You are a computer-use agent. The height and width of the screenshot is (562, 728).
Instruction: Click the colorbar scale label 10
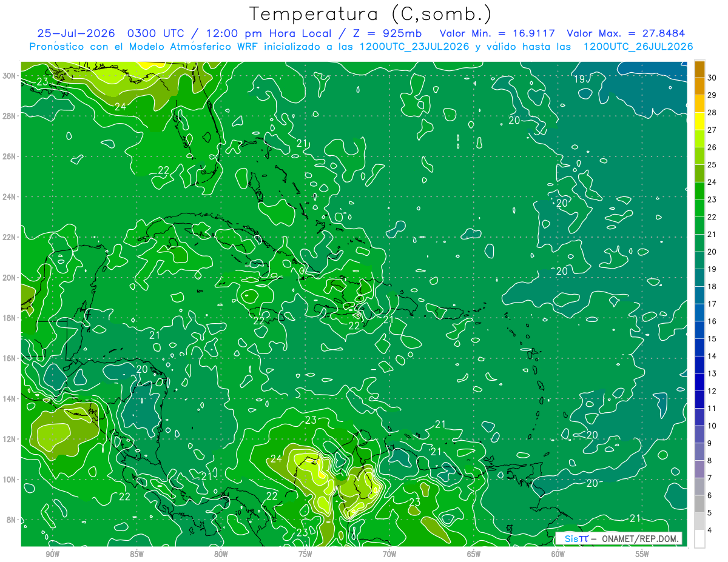pyautogui.click(x=712, y=426)
